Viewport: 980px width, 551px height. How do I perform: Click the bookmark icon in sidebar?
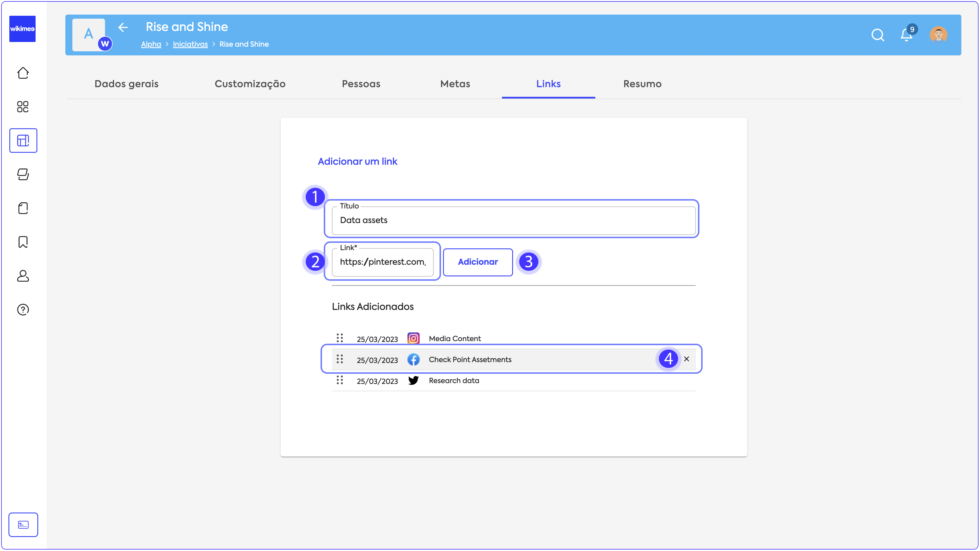23,242
